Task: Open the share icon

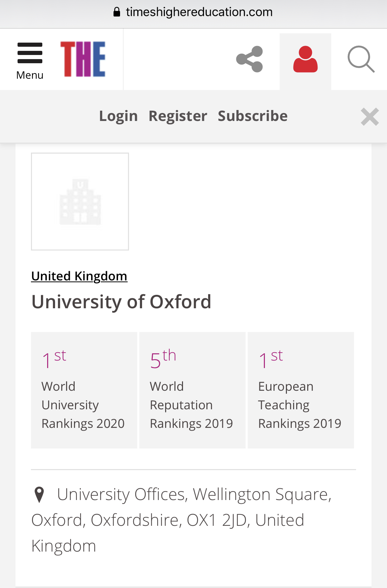Action: [250, 59]
